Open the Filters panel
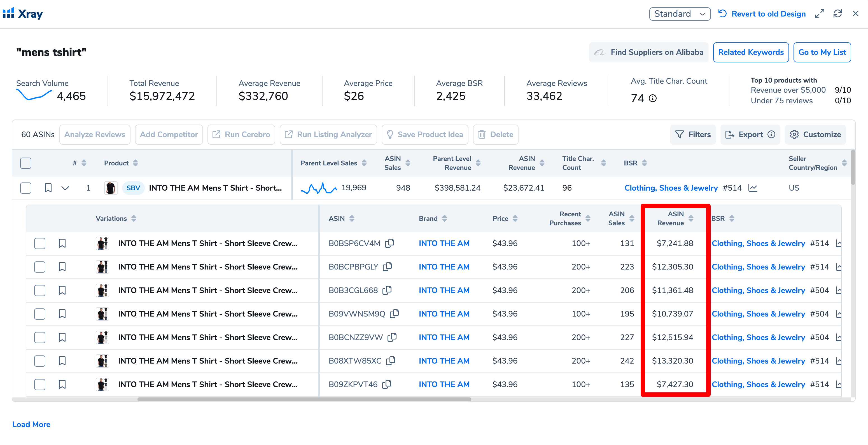The width and height of the screenshot is (868, 445). pyautogui.click(x=693, y=134)
